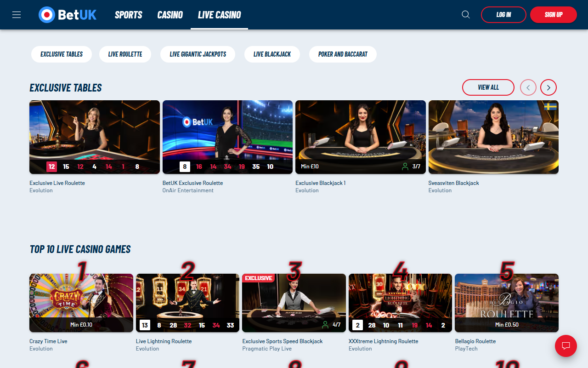Screen dimensions: 588x368
Task: Click the Exclusive Sports Speed Blackjack title
Action: [x=282, y=341]
